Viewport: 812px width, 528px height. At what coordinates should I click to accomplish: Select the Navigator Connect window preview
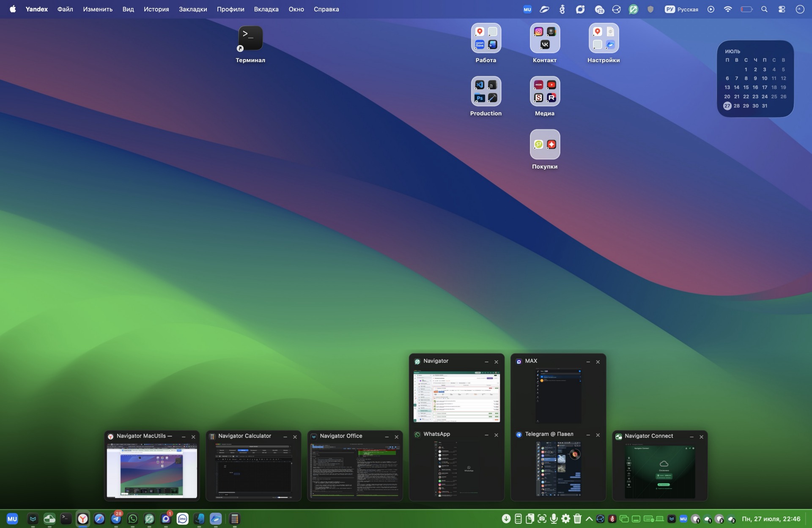click(x=660, y=466)
